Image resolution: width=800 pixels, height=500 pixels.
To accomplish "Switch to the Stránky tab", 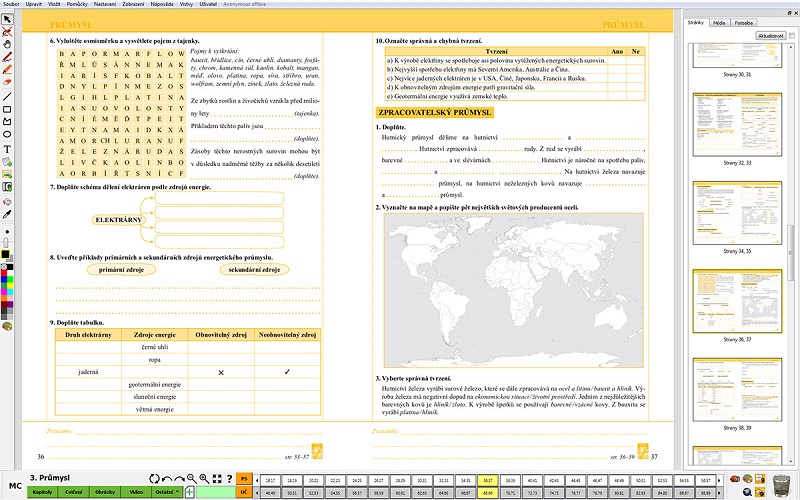I will [695, 22].
